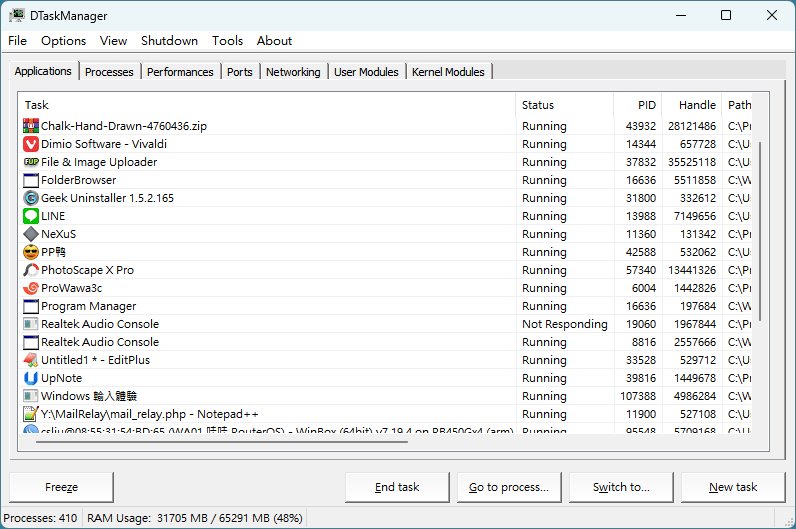Viewport: 796px width, 529px height.
Task: Click the Notepad++ mail_relay.php icon
Action: 31,414
